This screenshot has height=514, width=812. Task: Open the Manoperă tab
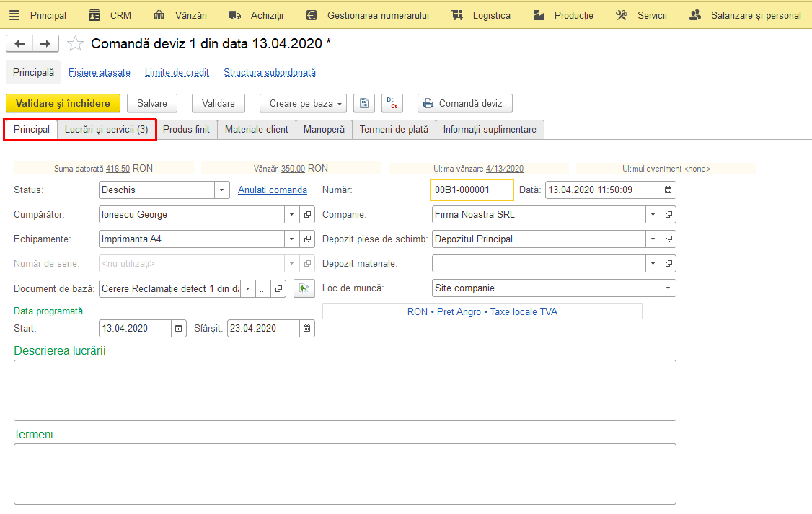324,130
